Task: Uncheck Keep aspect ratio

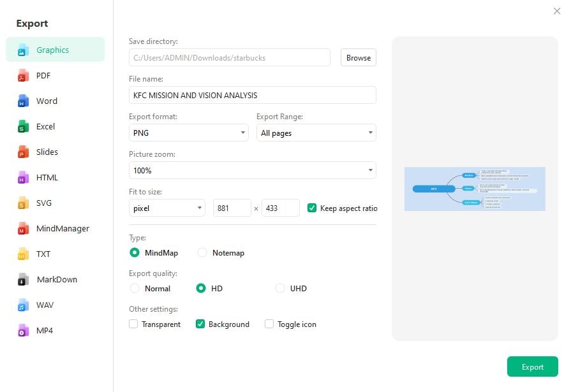Action: click(312, 208)
